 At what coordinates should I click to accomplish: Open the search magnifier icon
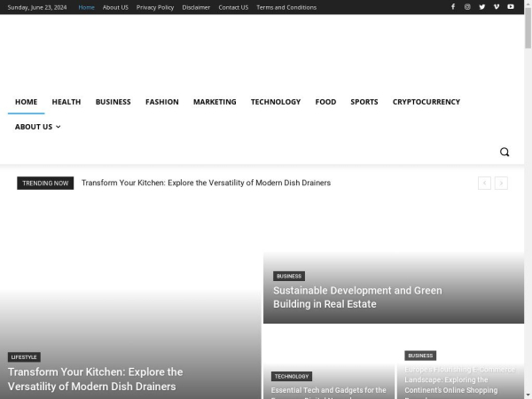pyautogui.click(x=505, y=152)
